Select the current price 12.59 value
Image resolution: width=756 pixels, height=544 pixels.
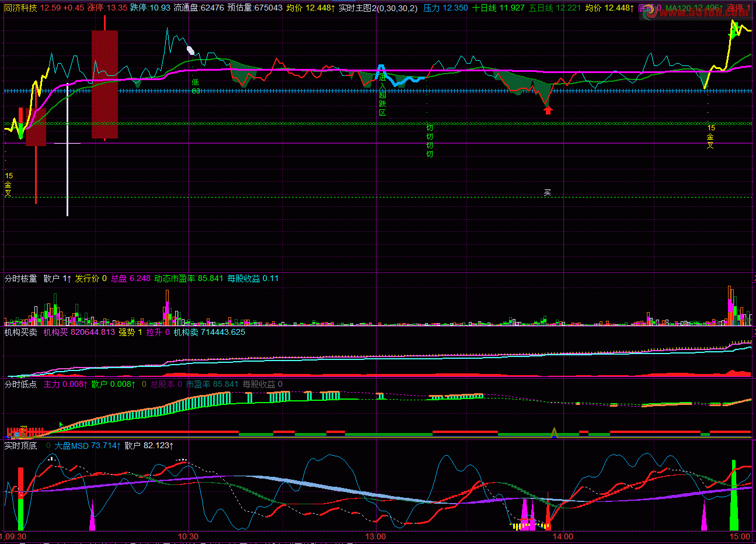click(50, 8)
